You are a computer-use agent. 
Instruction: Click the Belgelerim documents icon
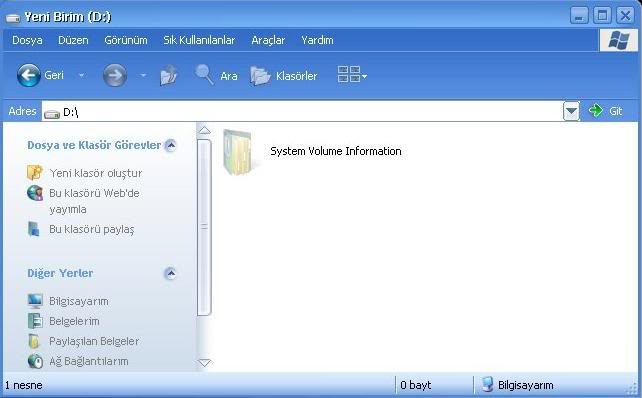(x=35, y=321)
